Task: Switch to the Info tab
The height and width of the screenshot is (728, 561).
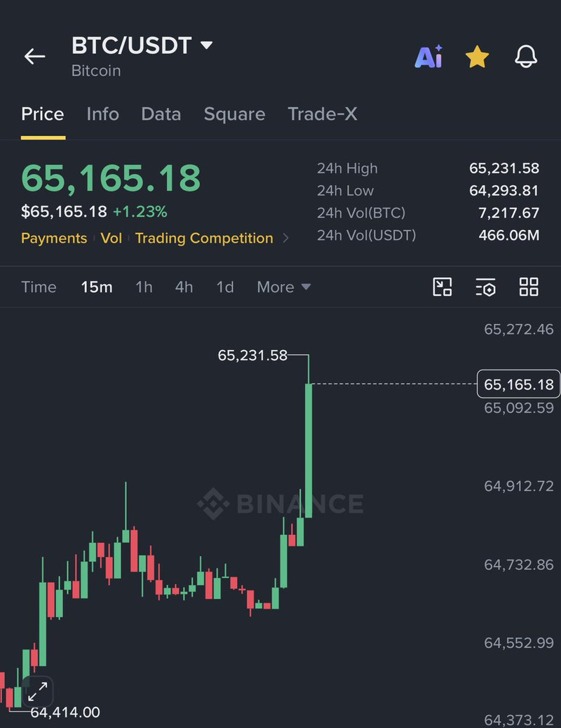Action: [x=102, y=114]
